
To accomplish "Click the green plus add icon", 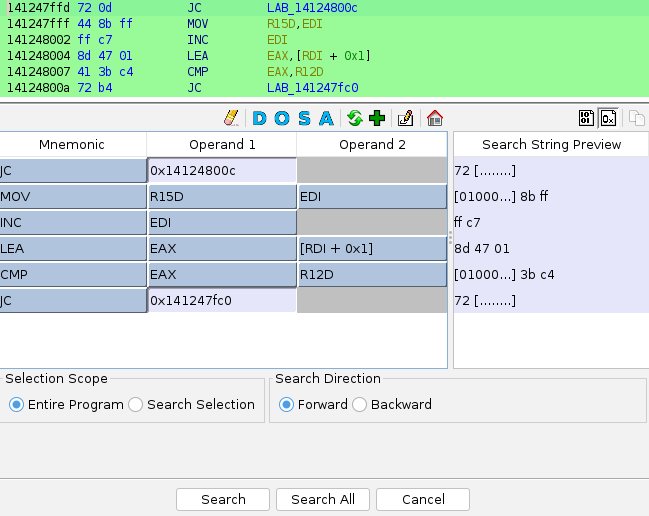I will click(x=377, y=118).
